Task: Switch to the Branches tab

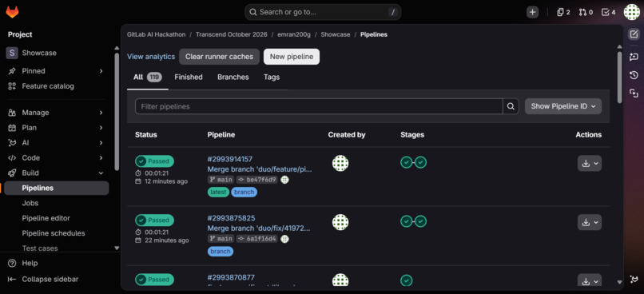Action: (x=233, y=77)
